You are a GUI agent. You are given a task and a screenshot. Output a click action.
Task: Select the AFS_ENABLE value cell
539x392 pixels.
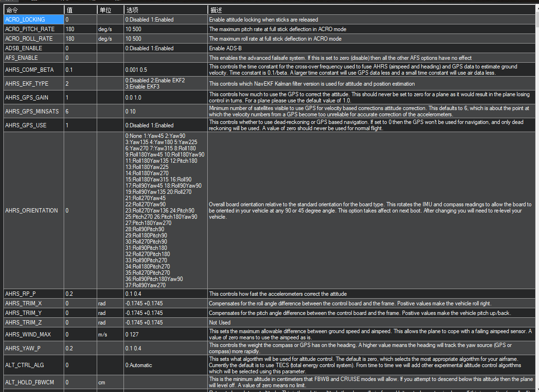(x=80, y=58)
